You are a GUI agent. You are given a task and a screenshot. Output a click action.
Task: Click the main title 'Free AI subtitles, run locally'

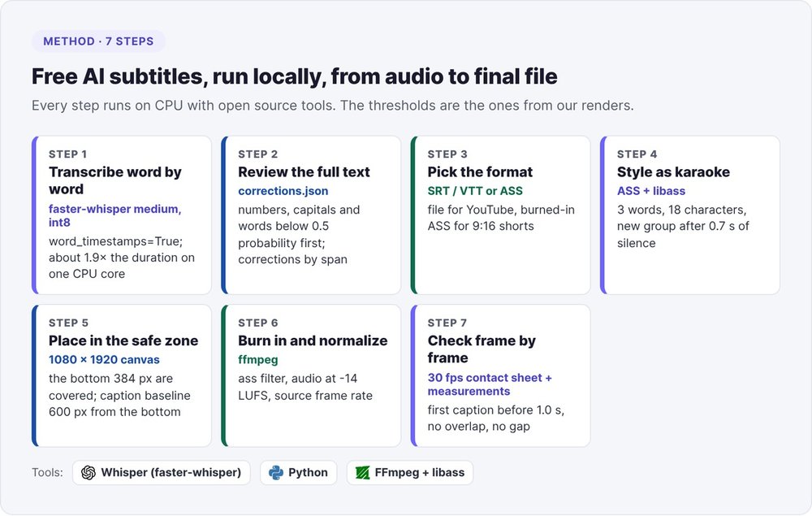pyautogui.click(x=294, y=76)
